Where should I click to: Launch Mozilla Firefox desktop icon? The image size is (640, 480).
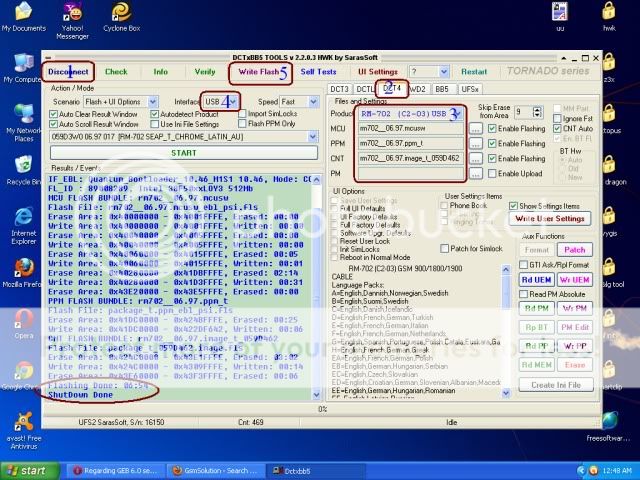pos(23,273)
